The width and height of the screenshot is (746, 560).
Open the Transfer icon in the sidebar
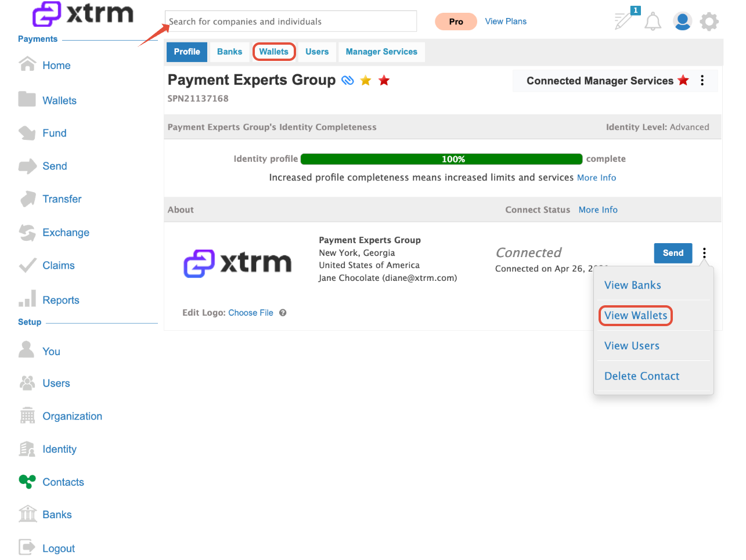coord(27,199)
